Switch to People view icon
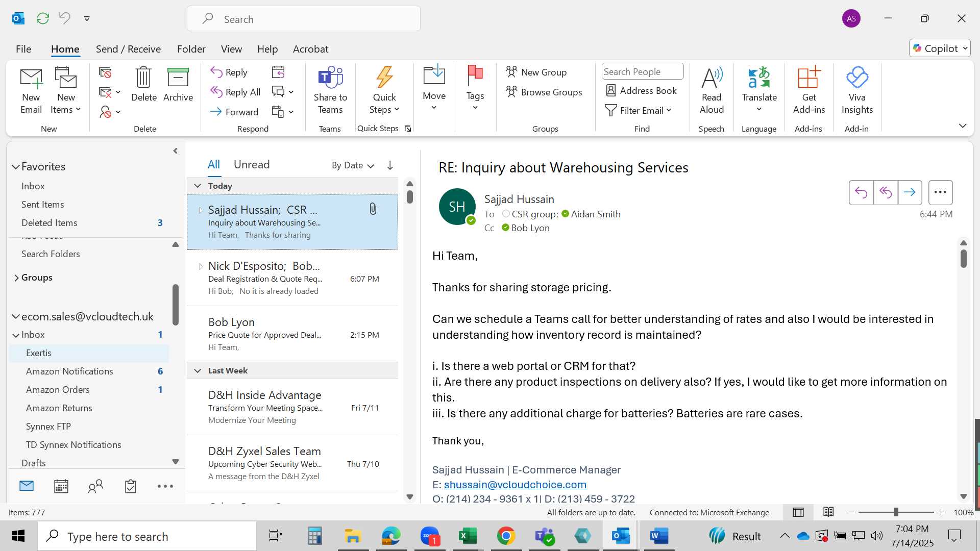 95,486
